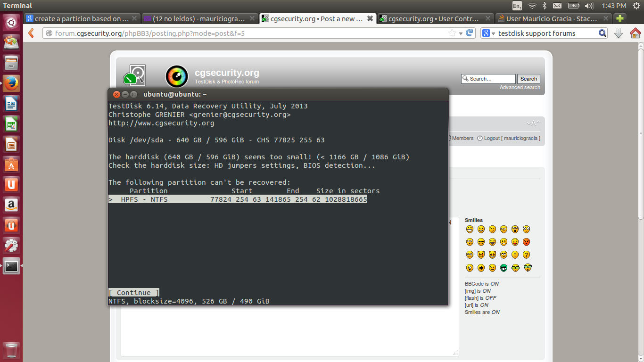Open the Trash at dock bottom
Viewport: 644px width, 362px height.
(x=11, y=351)
